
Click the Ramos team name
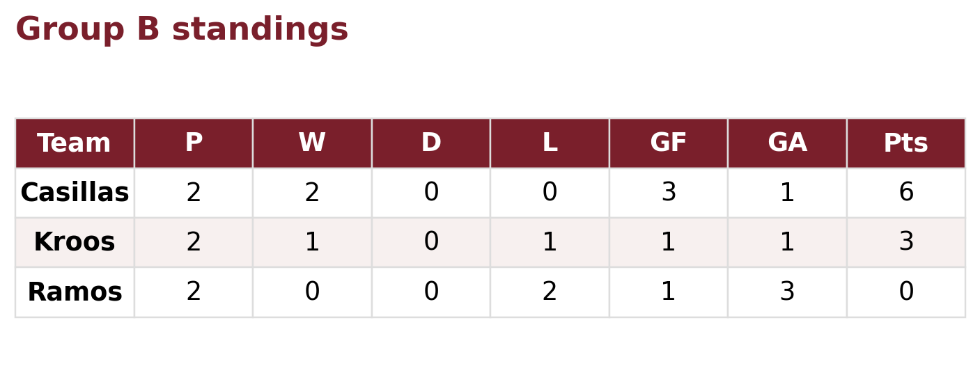coord(75,292)
